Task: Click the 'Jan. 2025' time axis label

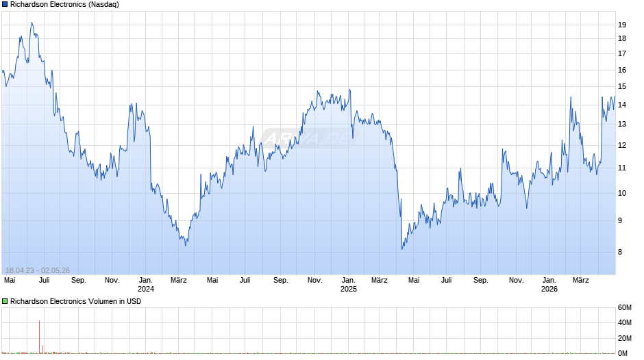Action: coord(348,285)
